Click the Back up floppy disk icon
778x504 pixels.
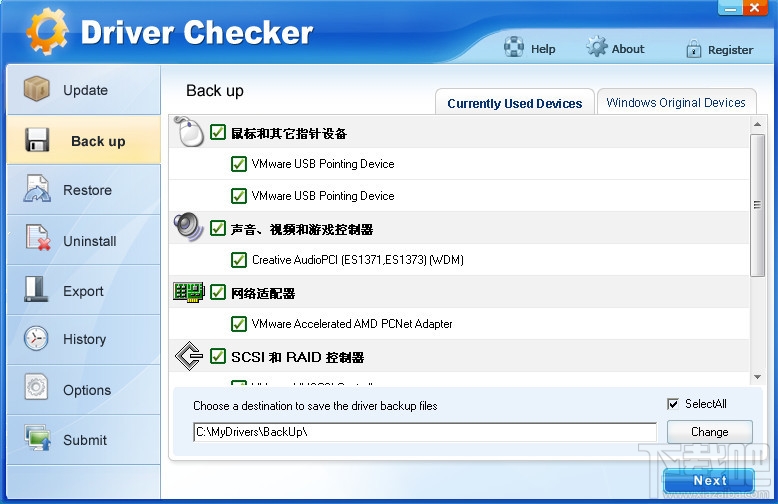pos(37,140)
